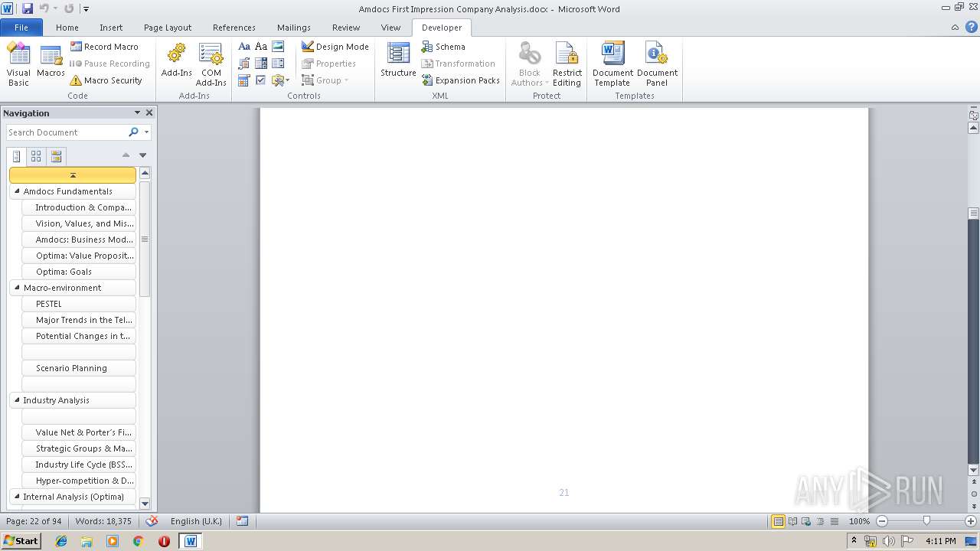This screenshot has height=551, width=980.
Task: Open COM Add-Ins dialog
Action: [211, 64]
